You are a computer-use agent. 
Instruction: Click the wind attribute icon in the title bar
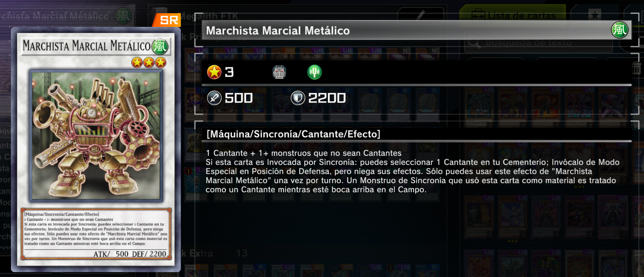point(619,31)
